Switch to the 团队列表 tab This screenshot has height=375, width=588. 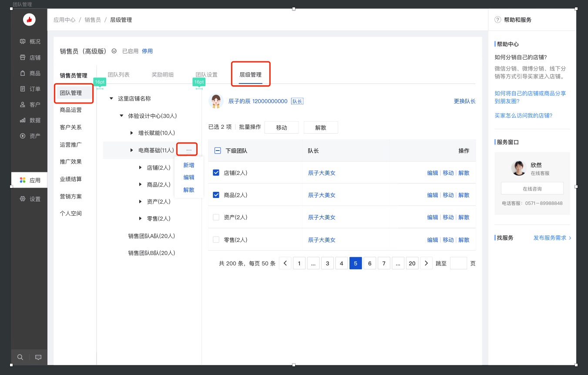coord(118,74)
